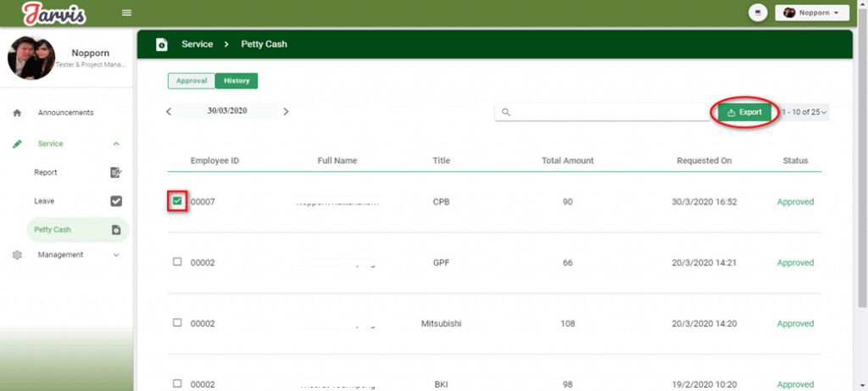Check the checkbox for the GPF row
Image resolution: width=868 pixels, height=391 pixels.
point(177,262)
